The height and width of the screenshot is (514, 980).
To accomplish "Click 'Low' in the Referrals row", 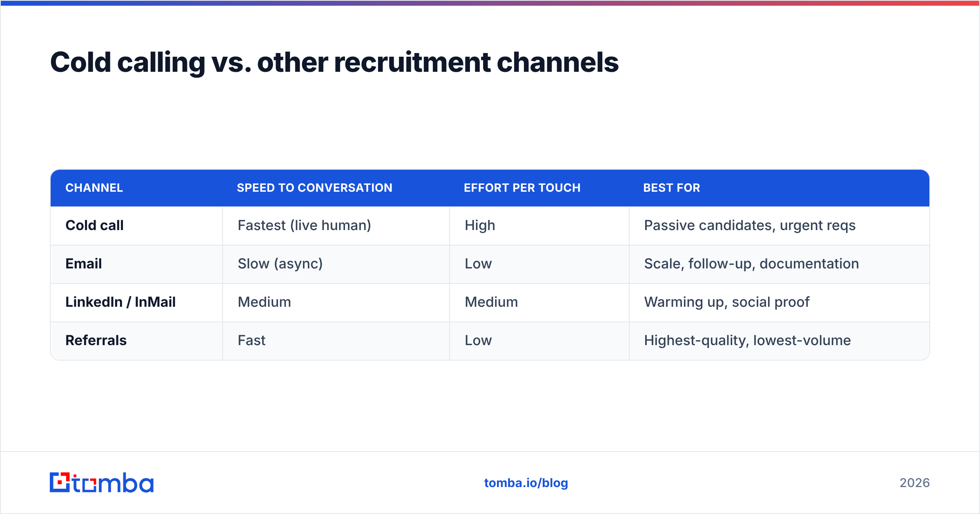I will point(478,340).
